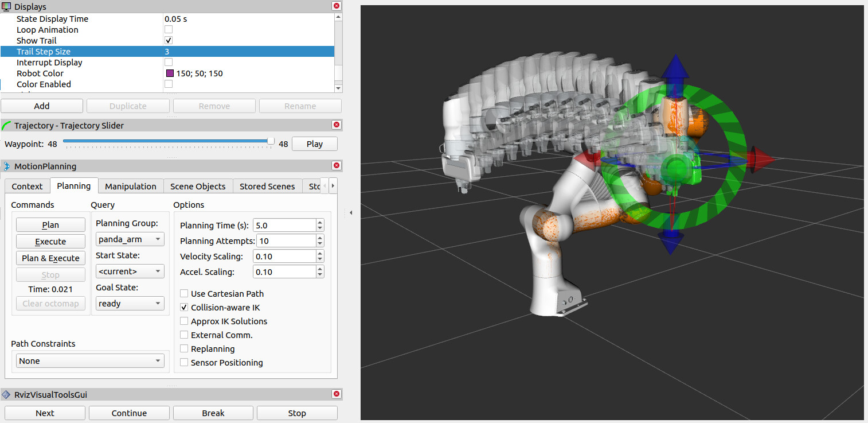868x423 pixels.
Task: Toggle Loop Animation checkbox
Action: click(x=169, y=30)
